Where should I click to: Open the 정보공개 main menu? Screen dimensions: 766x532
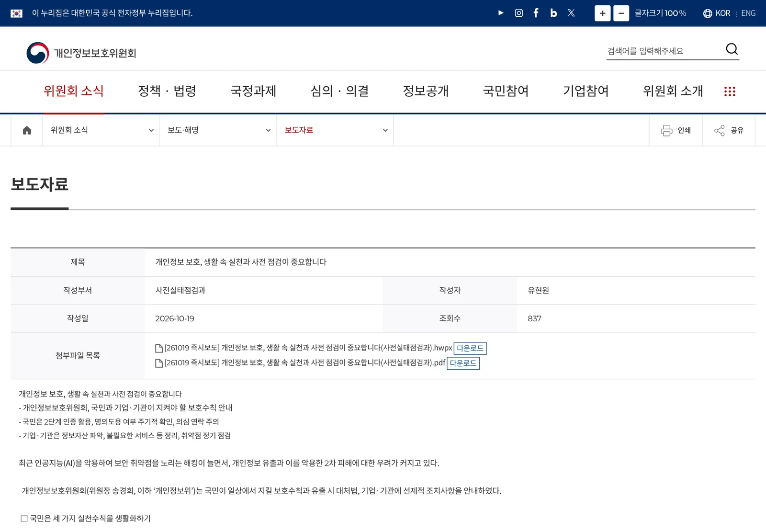tap(426, 91)
